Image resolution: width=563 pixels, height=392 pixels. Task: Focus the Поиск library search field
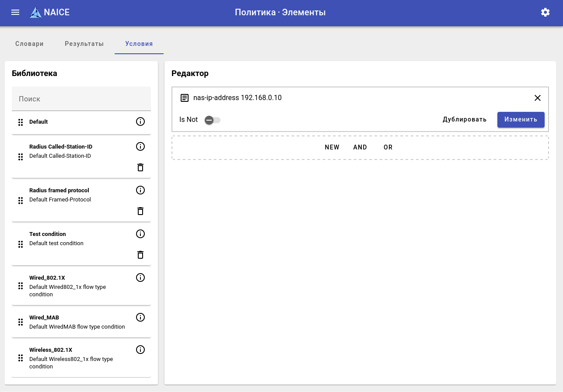point(81,99)
